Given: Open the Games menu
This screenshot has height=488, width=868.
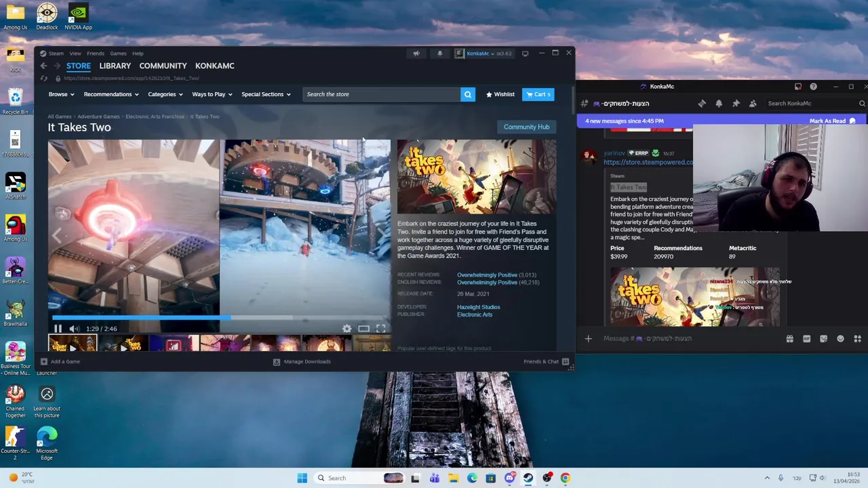Looking at the screenshot, I should point(118,54).
